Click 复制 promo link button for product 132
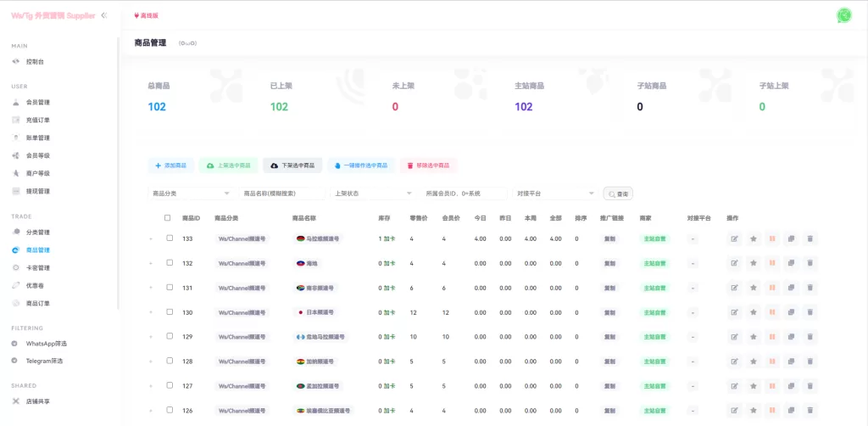 (x=609, y=263)
